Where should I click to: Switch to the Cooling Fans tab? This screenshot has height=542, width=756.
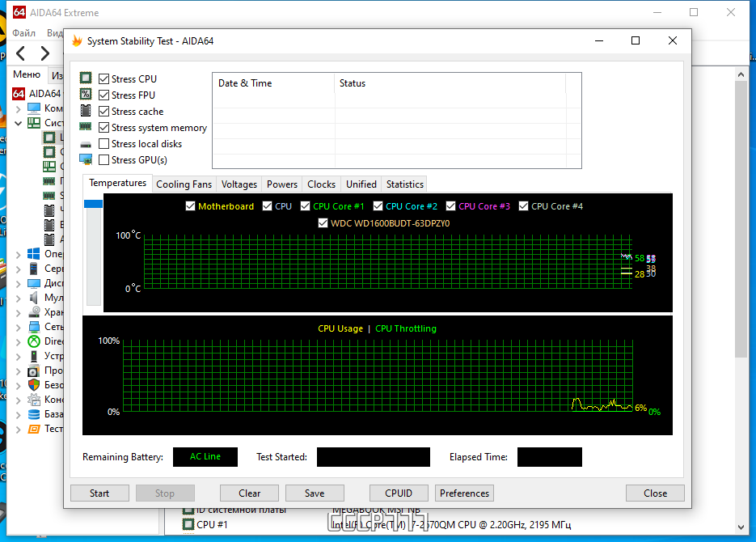[184, 184]
